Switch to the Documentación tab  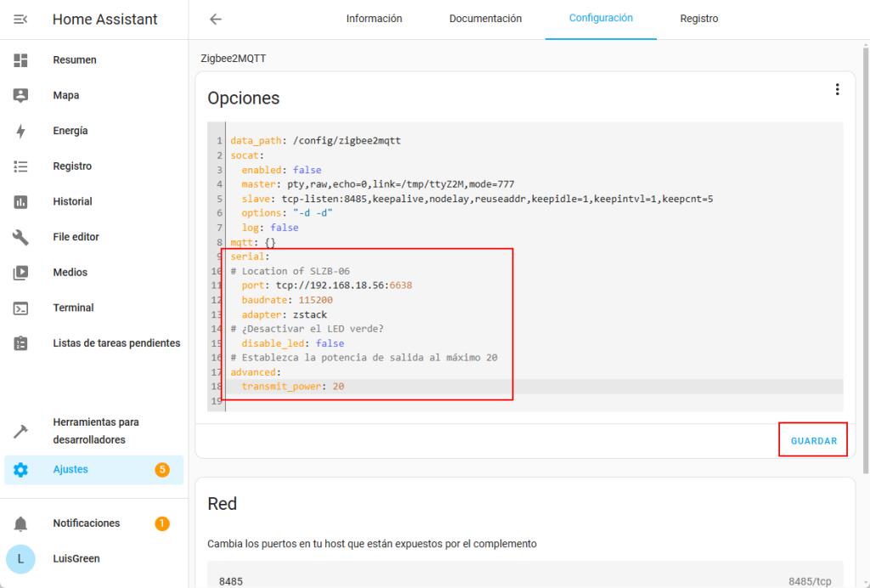click(x=485, y=19)
